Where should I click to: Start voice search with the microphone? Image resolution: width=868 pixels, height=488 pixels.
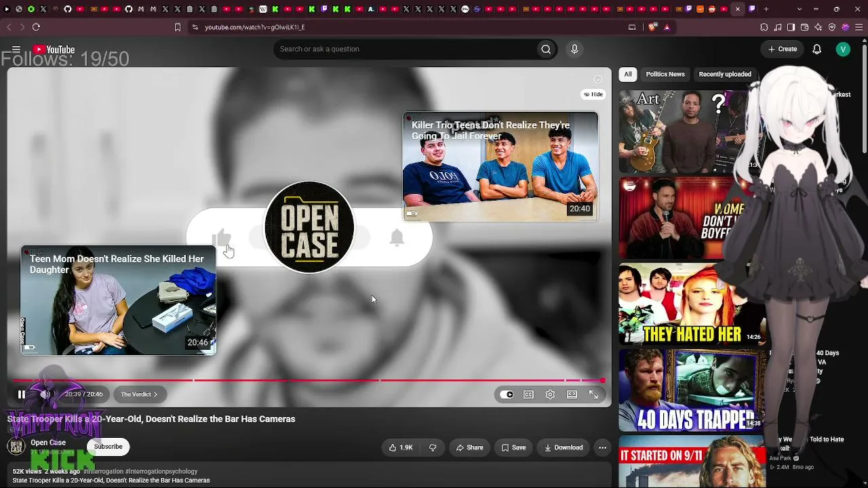point(574,49)
